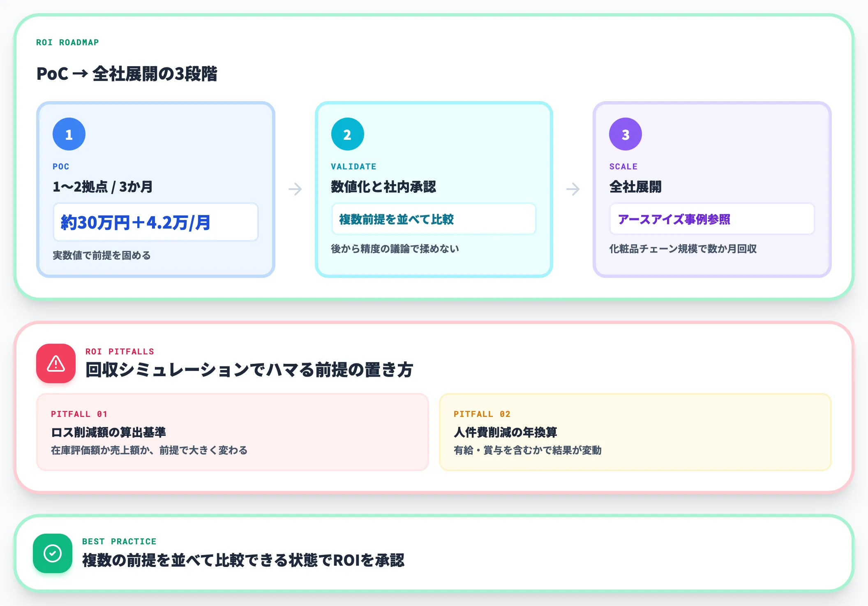Viewport: 868px width, 606px height.
Task: Click the blue step 1 circle badge
Action: [x=69, y=134]
